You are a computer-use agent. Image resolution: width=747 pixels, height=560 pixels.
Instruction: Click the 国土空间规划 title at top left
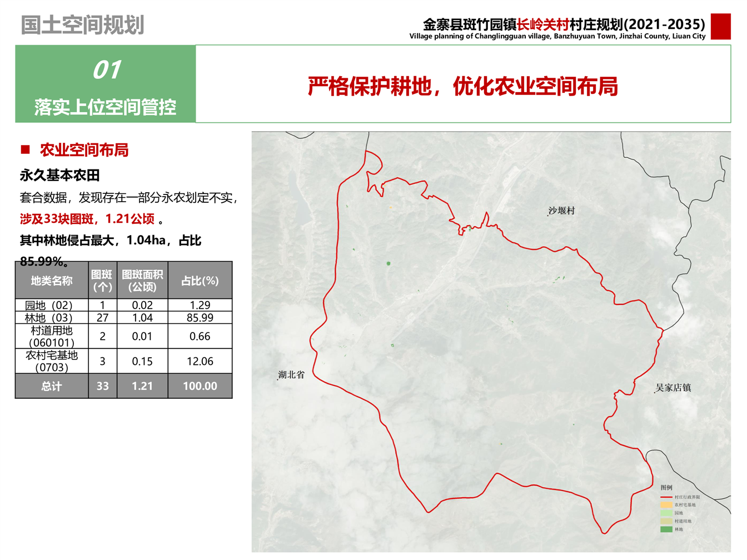[82, 25]
